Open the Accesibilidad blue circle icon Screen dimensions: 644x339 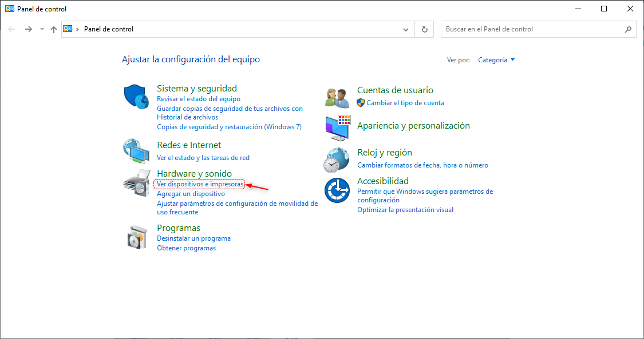(x=337, y=190)
